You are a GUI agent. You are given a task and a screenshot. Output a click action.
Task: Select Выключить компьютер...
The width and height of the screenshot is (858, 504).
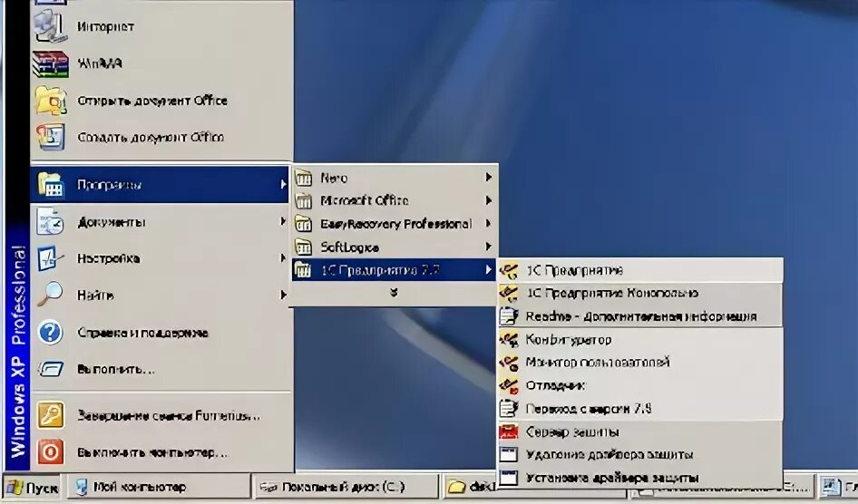161,452
